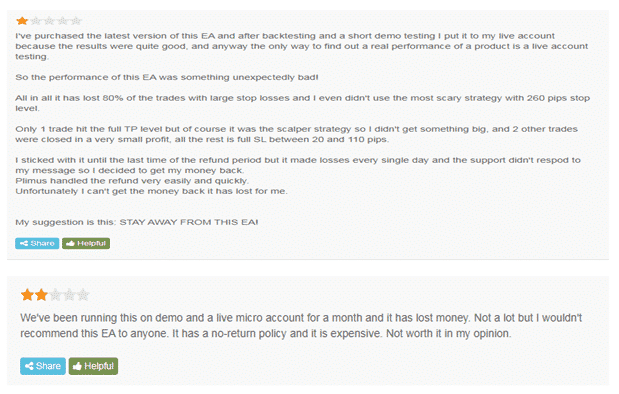
Task: Click thumbs-up icon in first review's Helpful button
Action: [70, 244]
